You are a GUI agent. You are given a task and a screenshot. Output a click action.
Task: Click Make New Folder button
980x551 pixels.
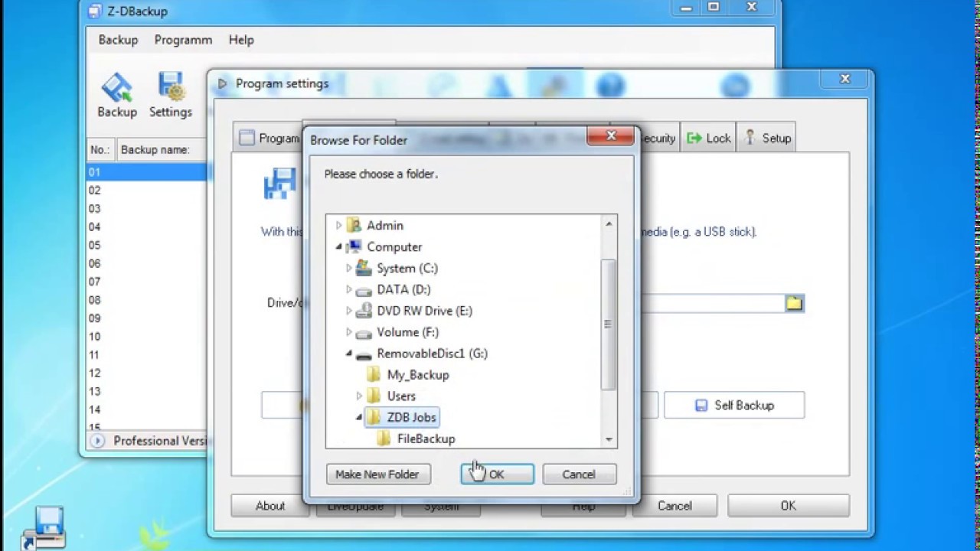(x=377, y=474)
